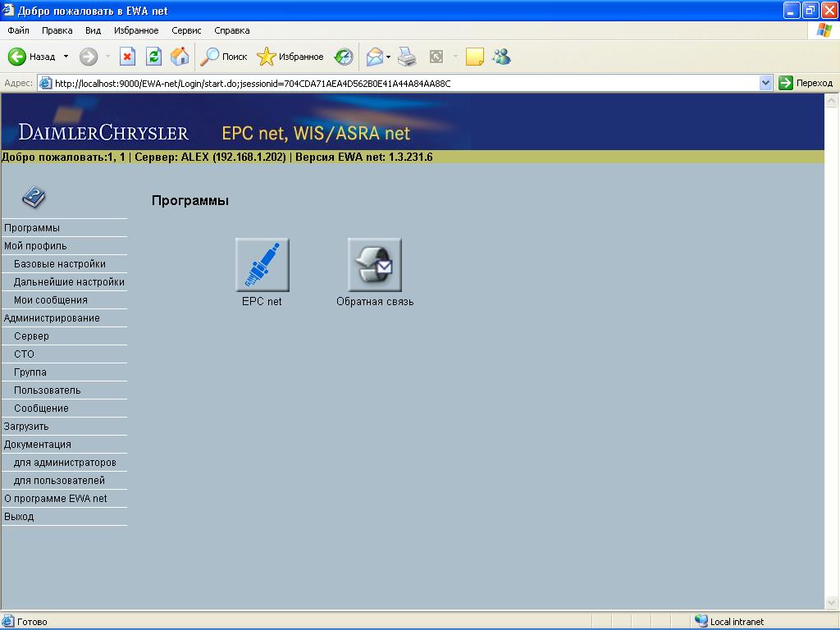Open О программе EWA net link
This screenshot has width=840, height=630.
tap(56, 499)
